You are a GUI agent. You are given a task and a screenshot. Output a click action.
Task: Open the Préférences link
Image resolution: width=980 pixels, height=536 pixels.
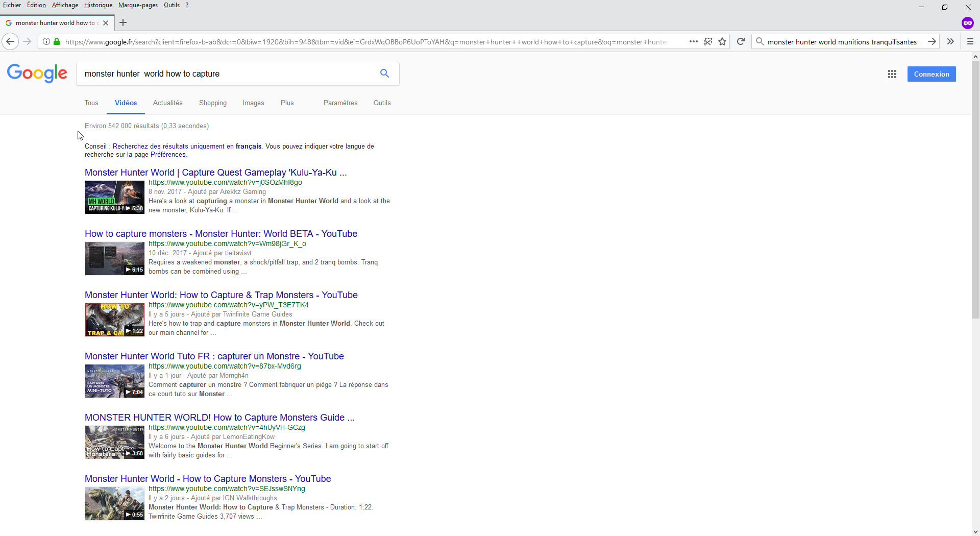(x=168, y=155)
